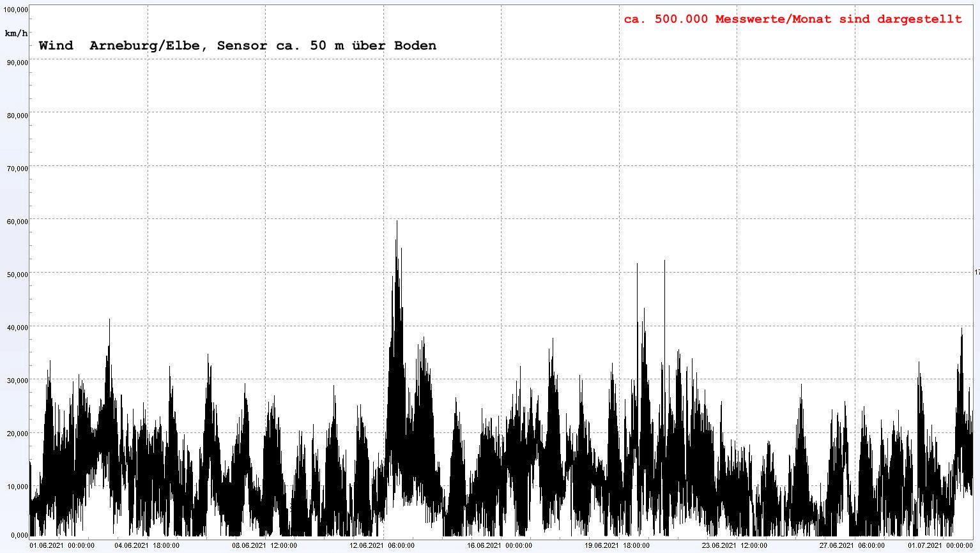The image size is (980, 553).
Task: Click the 10,000 y-axis label
Action: pyautogui.click(x=16, y=487)
